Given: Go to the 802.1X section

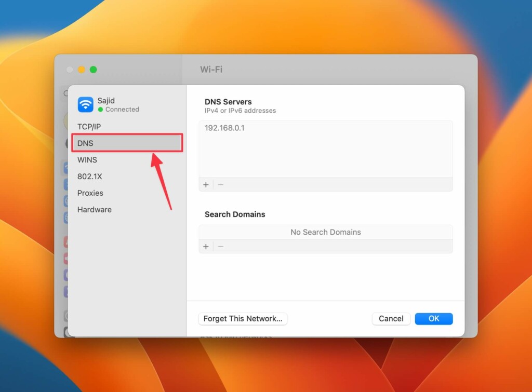Looking at the screenshot, I should [x=90, y=176].
